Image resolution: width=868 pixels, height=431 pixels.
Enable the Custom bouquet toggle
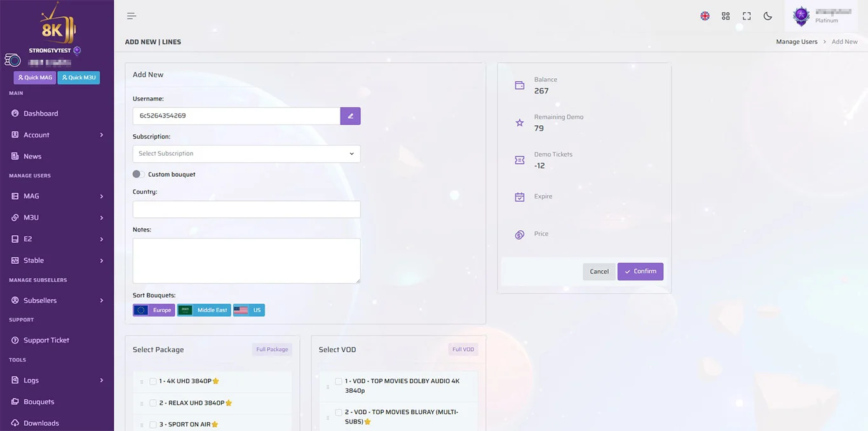pos(139,174)
